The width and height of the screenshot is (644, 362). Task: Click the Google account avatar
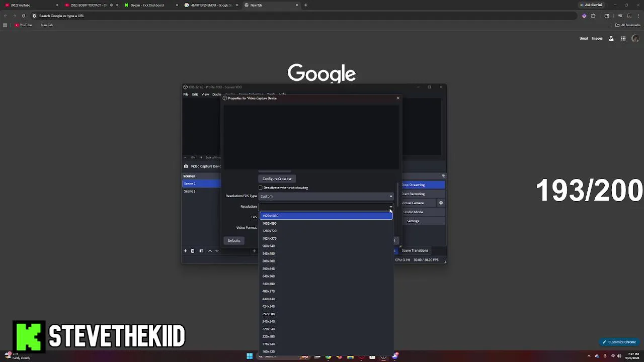tap(635, 39)
